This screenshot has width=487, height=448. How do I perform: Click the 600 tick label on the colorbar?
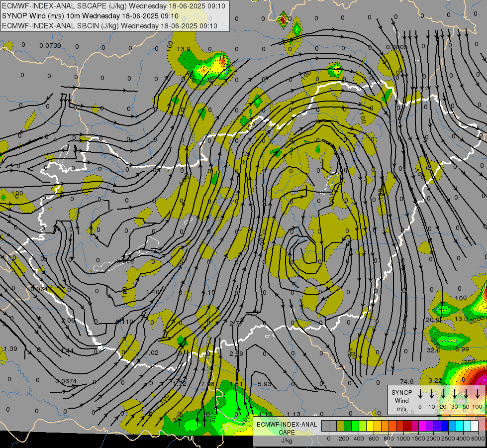point(373,439)
